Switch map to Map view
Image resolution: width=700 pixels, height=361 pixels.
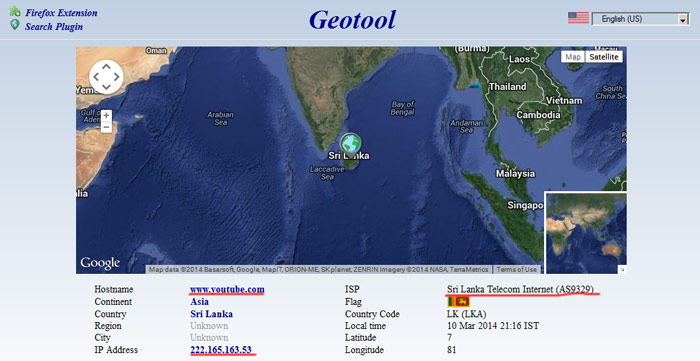[573, 57]
